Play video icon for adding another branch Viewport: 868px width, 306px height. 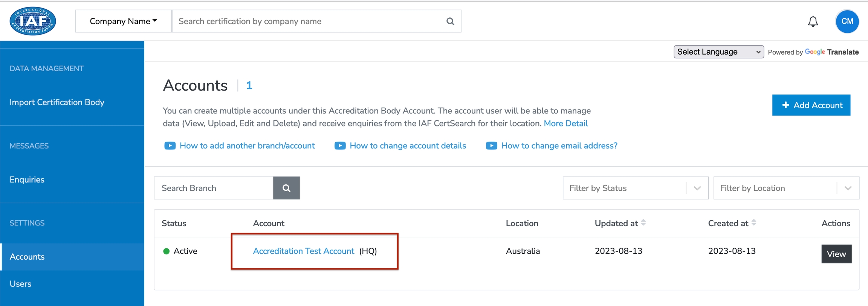click(170, 146)
